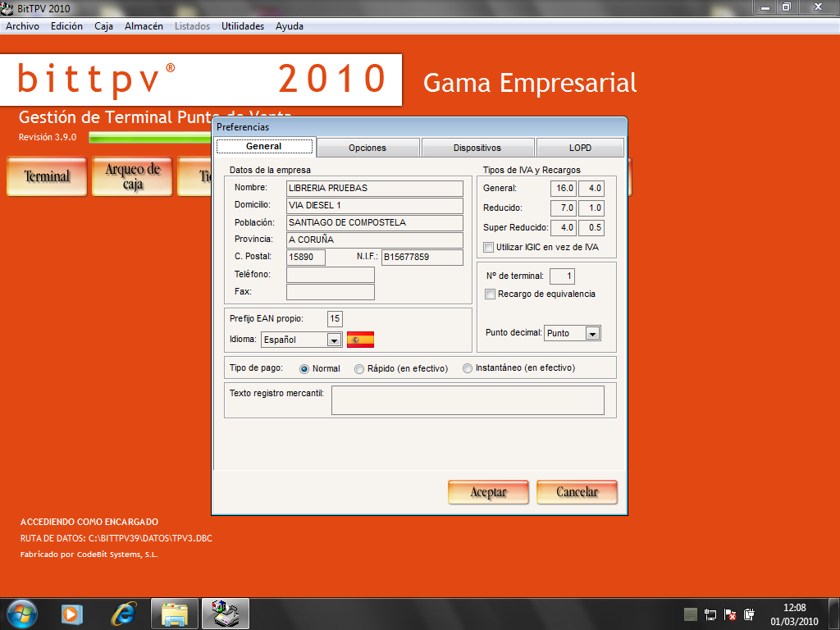This screenshot has width=840, height=630.
Task: Open Windows Media Player from taskbar
Action: [x=72, y=614]
